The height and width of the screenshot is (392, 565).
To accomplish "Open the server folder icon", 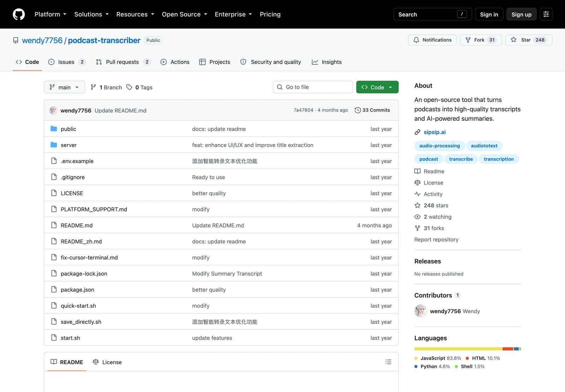I will pyautogui.click(x=54, y=145).
